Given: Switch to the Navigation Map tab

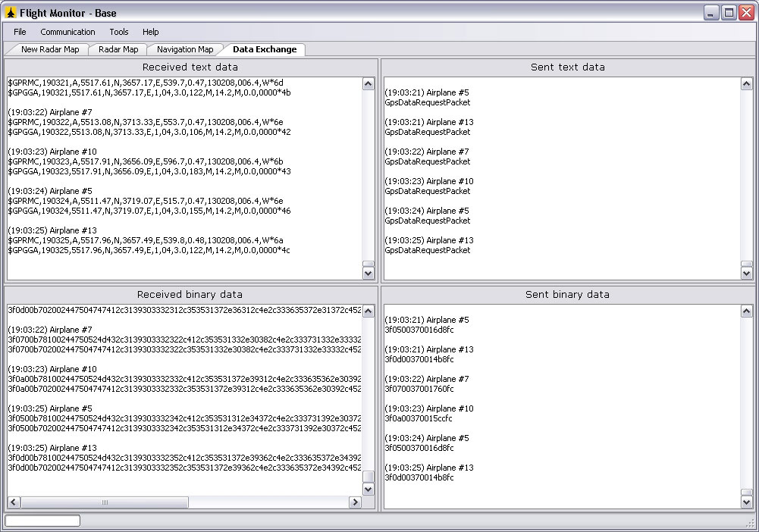Looking at the screenshot, I should (x=185, y=49).
